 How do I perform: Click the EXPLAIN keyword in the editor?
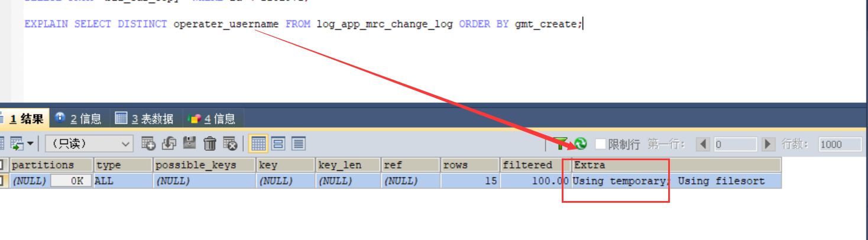pos(46,24)
